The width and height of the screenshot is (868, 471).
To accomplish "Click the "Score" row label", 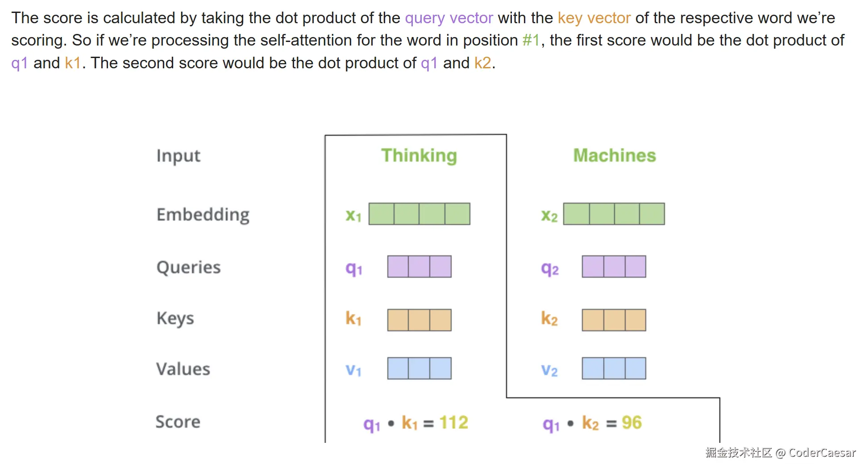I will tap(178, 422).
